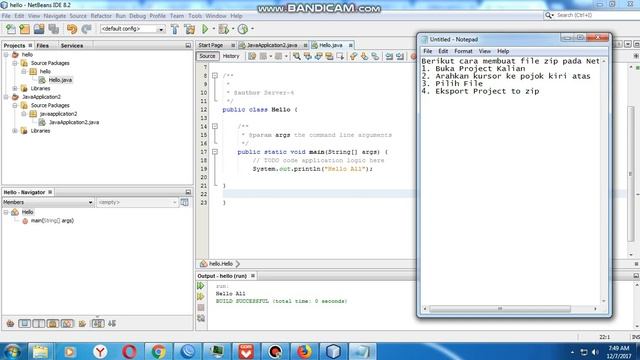This screenshot has height=360, width=640.
Task: Select Hello.java in the Projects tree
Action: [x=60, y=80]
